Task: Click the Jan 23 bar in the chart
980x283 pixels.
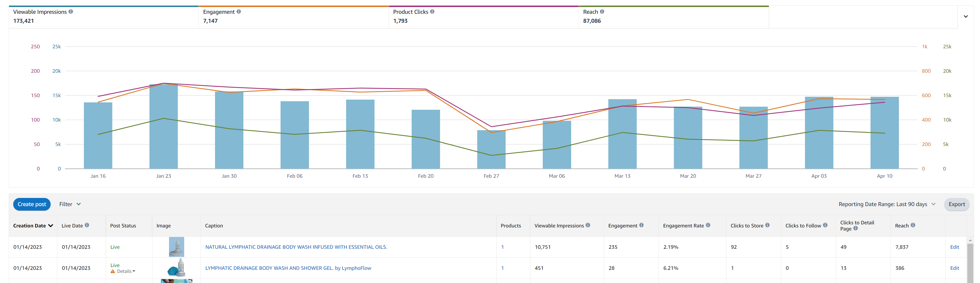Action: pyautogui.click(x=164, y=126)
